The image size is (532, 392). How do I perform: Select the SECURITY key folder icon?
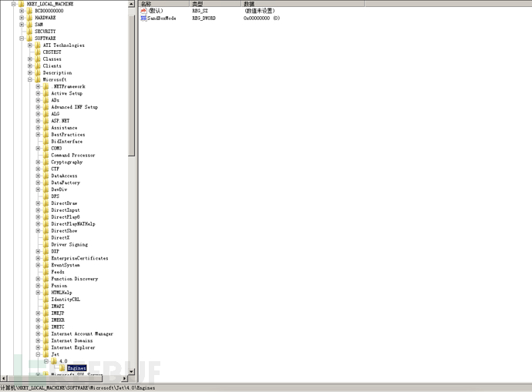pos(29,32)
